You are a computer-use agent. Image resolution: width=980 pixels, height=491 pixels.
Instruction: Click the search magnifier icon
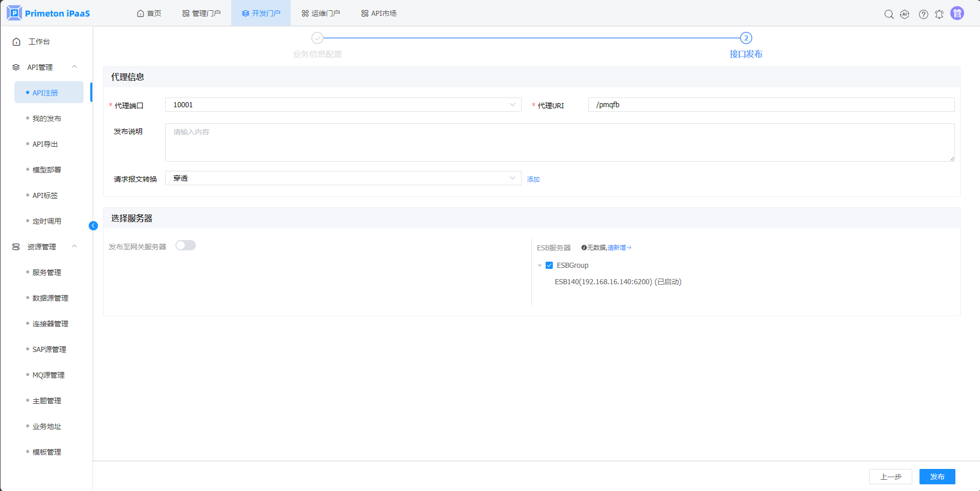click(x=889, y=14)
